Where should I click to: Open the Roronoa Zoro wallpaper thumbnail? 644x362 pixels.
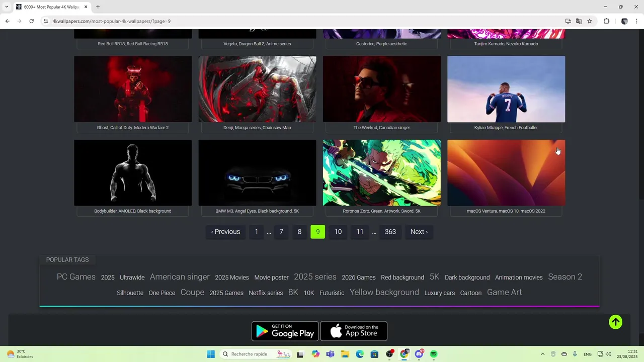[382, 172]
